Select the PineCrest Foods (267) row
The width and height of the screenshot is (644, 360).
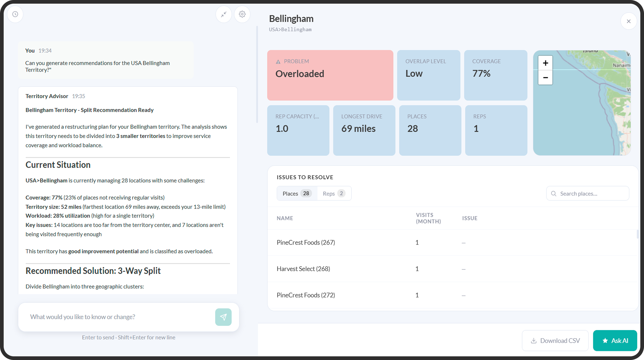pos(452,243)
